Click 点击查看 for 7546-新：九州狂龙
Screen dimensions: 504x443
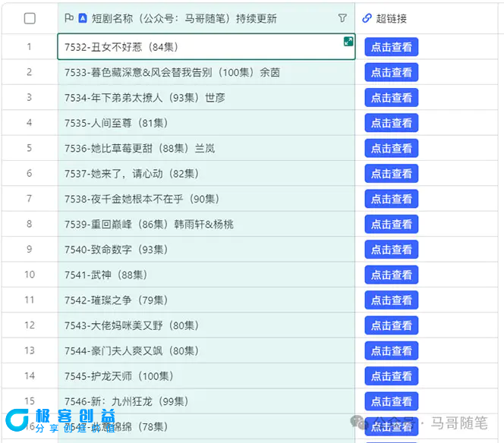pos(391,401)
